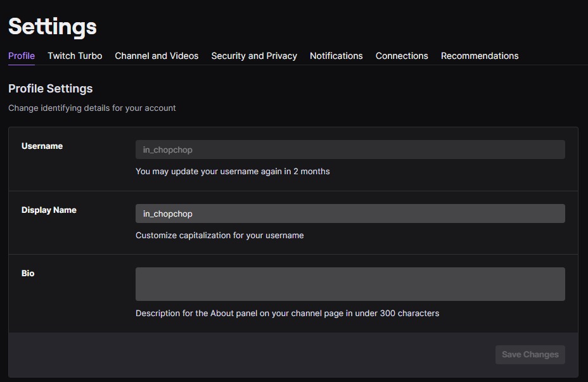Open the Connections tab

click(402, 56)
